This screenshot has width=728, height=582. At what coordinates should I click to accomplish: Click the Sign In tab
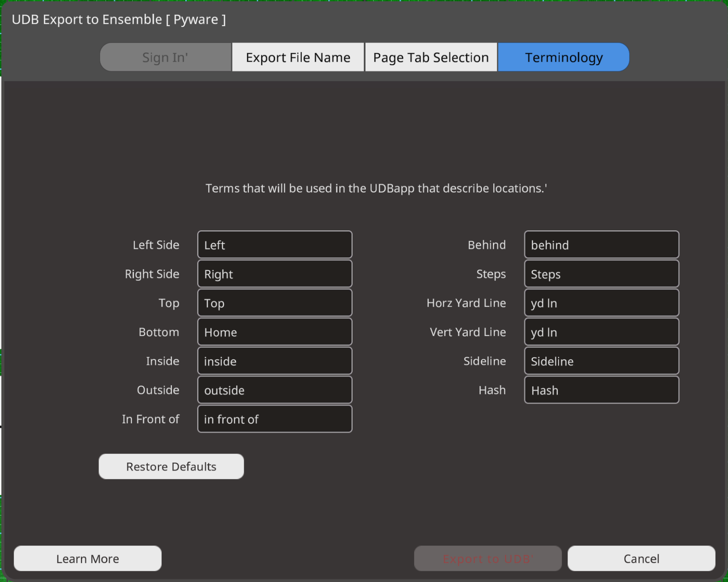166,57
